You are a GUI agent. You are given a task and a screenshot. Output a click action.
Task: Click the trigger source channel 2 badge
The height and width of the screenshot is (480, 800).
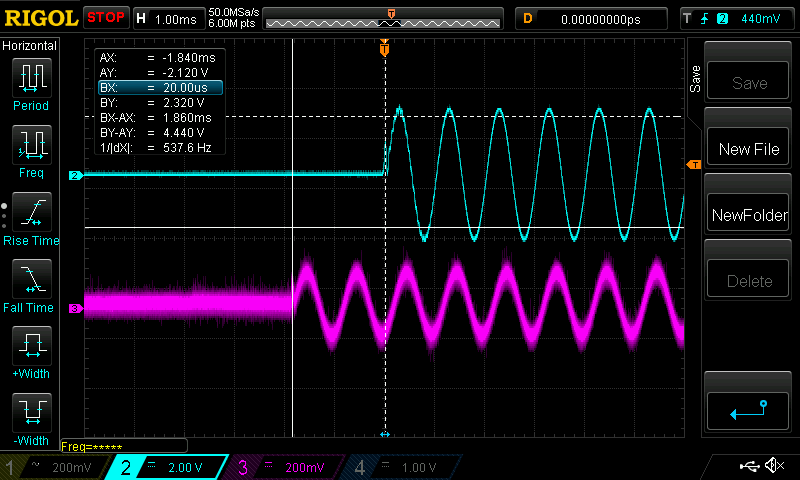[722, 19]
